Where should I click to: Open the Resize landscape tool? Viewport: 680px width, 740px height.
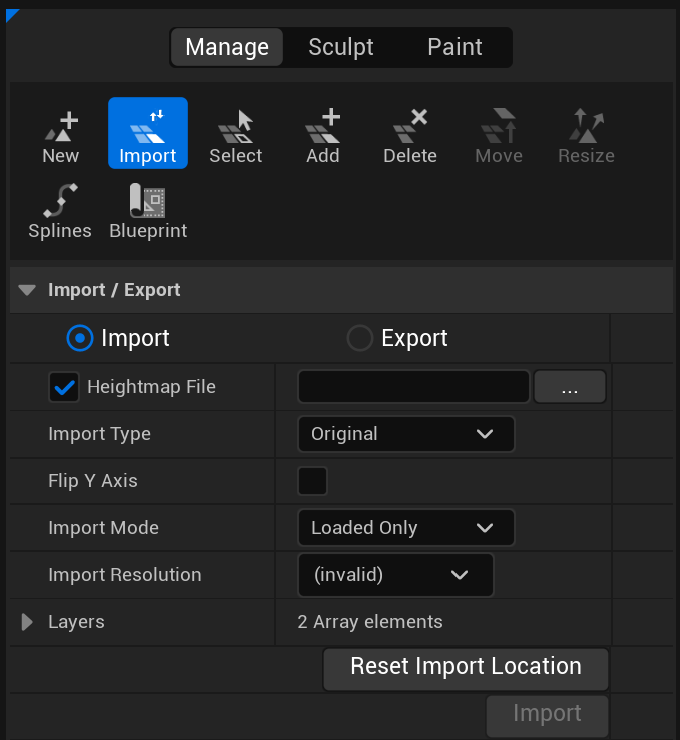click(x=586, y=137)
